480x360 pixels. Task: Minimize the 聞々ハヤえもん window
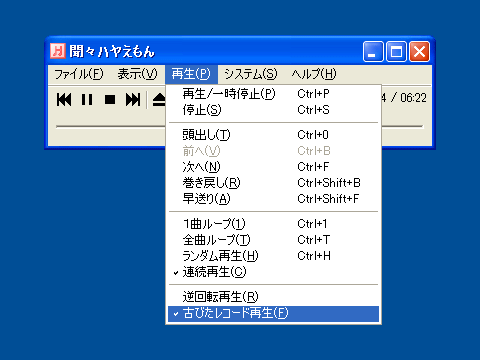(373, 52)
